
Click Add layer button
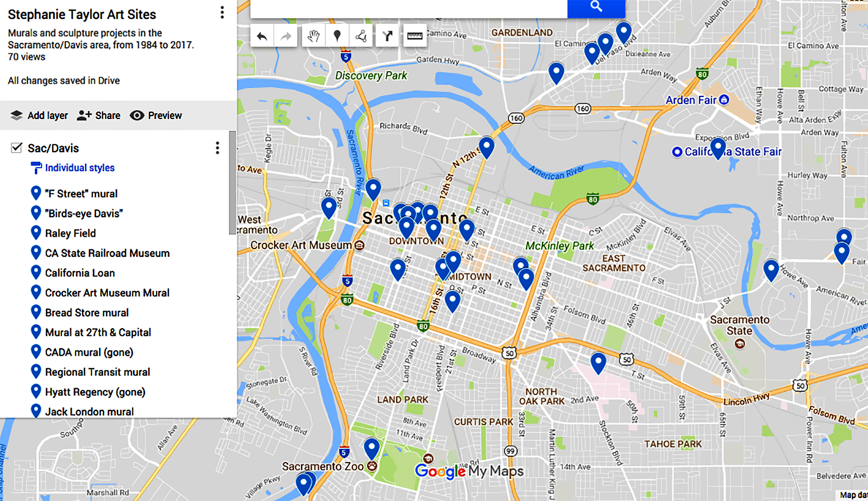[x=39, y=115]
